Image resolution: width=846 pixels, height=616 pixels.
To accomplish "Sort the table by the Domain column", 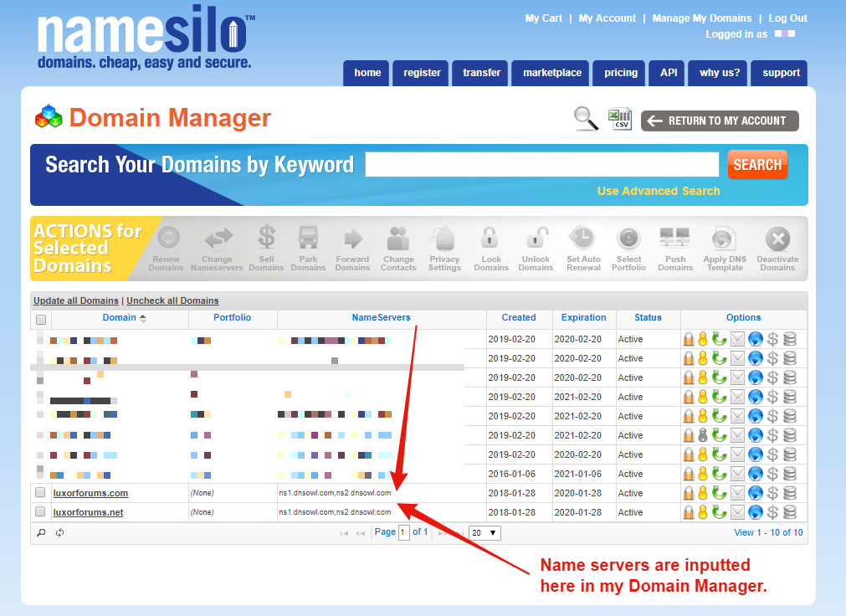I will (119, 317).
